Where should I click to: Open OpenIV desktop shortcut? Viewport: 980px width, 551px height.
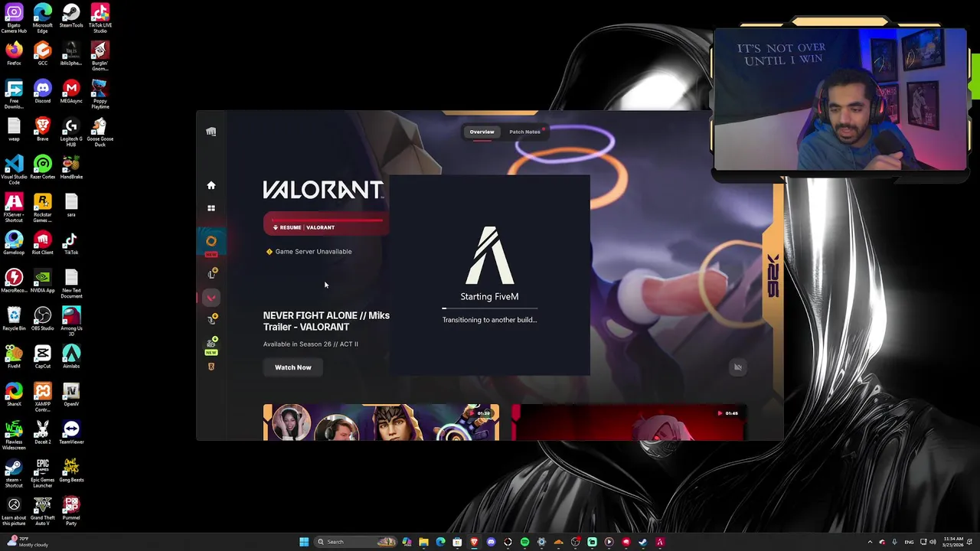pyautogui.click(x=71, y=395)
